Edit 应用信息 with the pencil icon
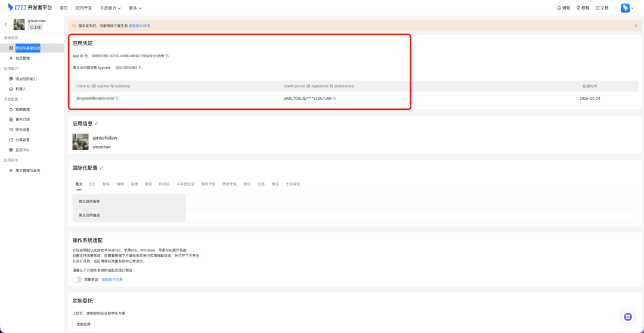This screenshot has height=333, width=644. [x=97, y=124]
